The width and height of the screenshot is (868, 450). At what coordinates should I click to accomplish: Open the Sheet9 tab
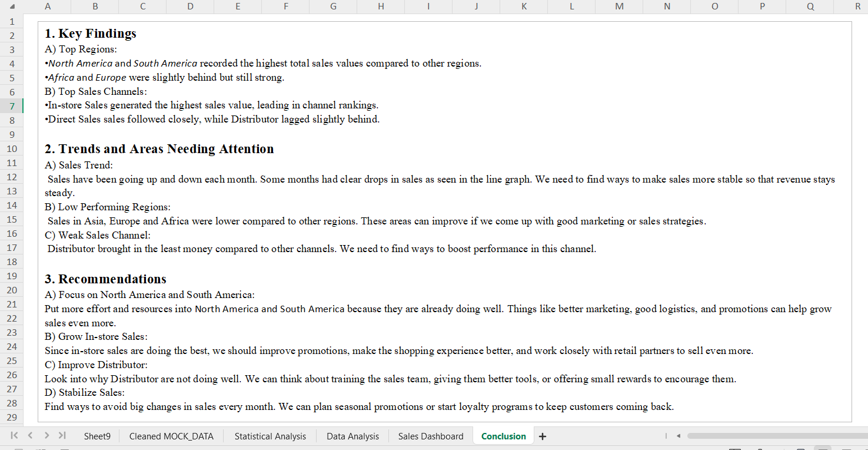[x=97, y=436]
